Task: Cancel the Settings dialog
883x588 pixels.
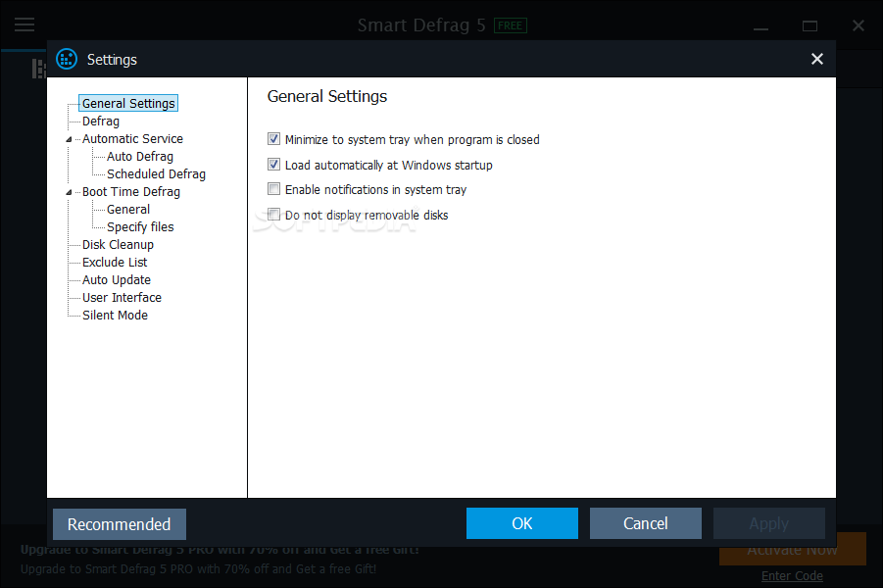Action: point(646,523)
